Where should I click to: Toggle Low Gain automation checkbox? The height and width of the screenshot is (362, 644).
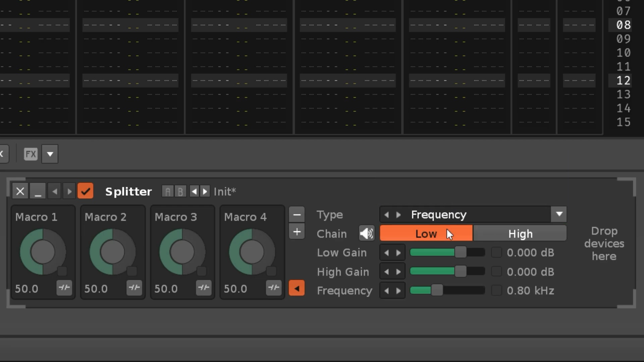(496, 252)
